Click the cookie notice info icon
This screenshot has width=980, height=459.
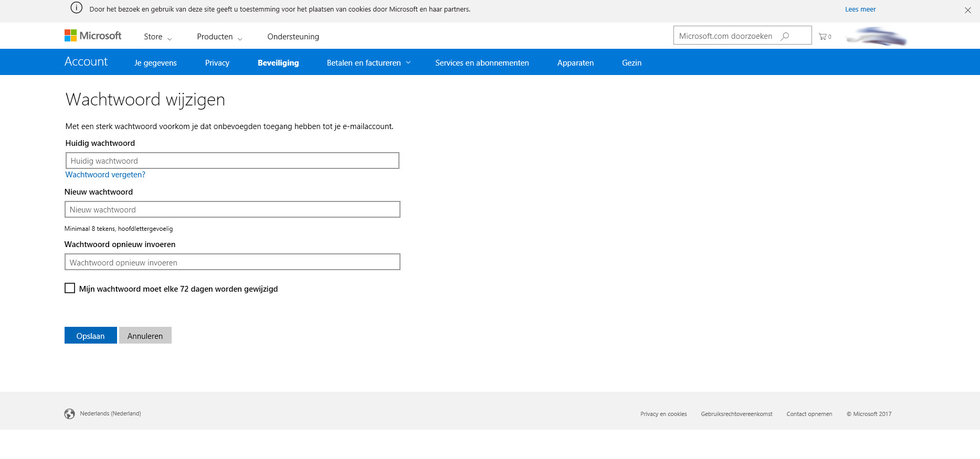coord(77,8)
